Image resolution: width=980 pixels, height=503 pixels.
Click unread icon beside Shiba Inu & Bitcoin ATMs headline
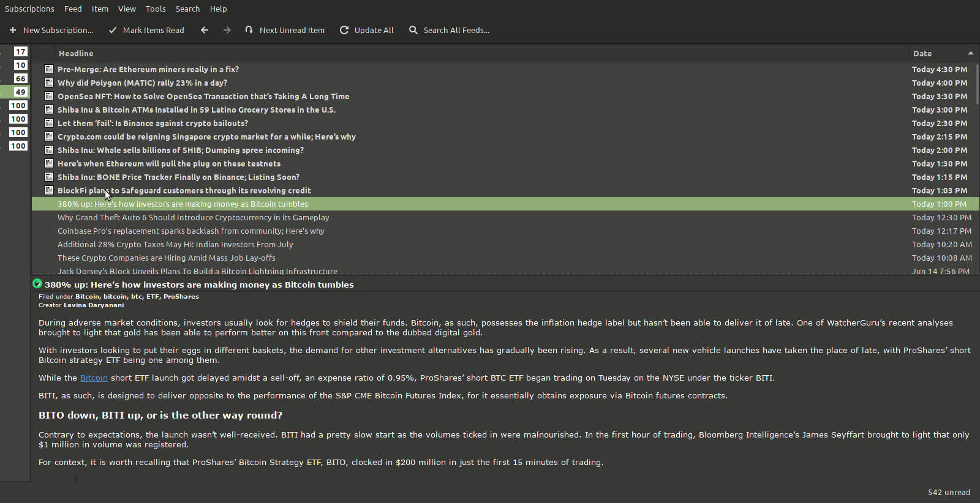coord(49,110)
